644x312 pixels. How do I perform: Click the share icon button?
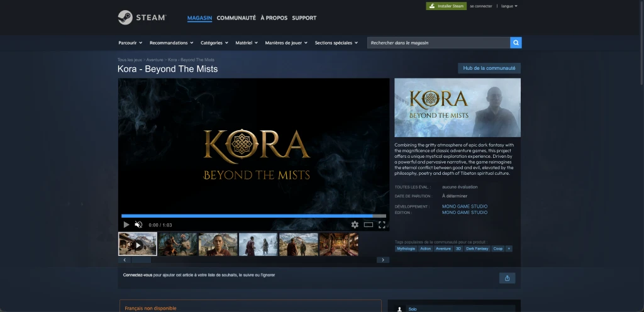pyautogui.click(x=508, y=278)
